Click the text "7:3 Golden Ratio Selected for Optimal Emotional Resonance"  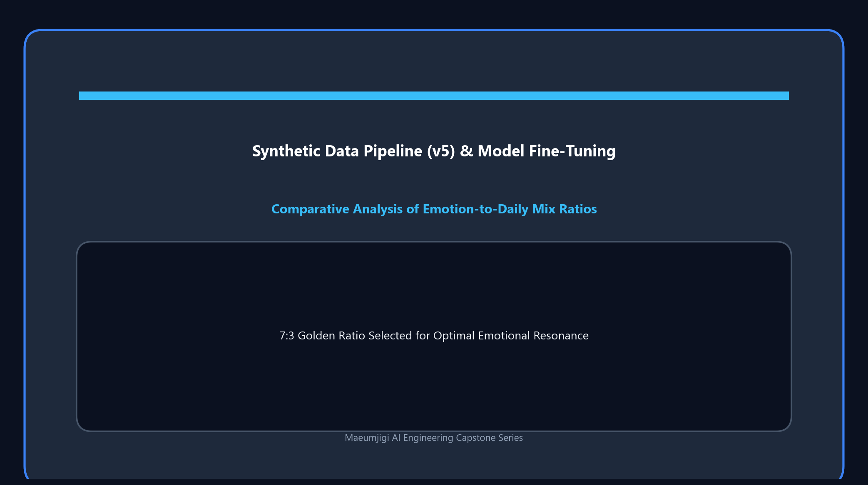pos(434,336)
